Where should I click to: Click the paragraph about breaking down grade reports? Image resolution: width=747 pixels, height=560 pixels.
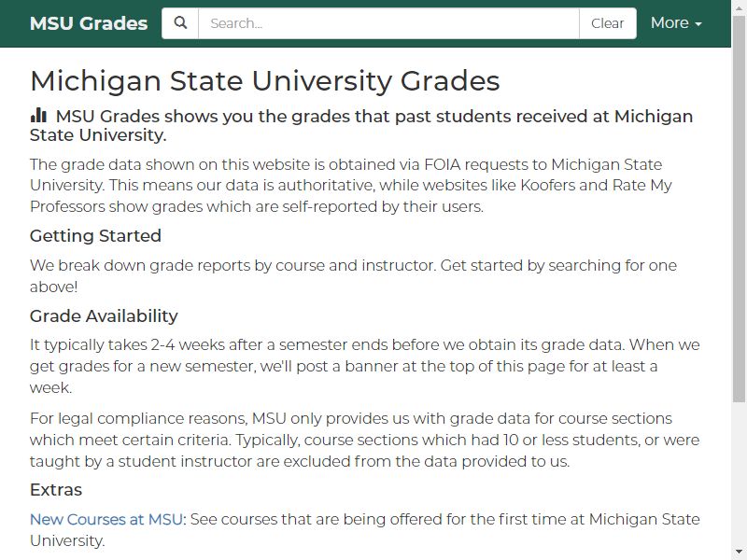353,275
